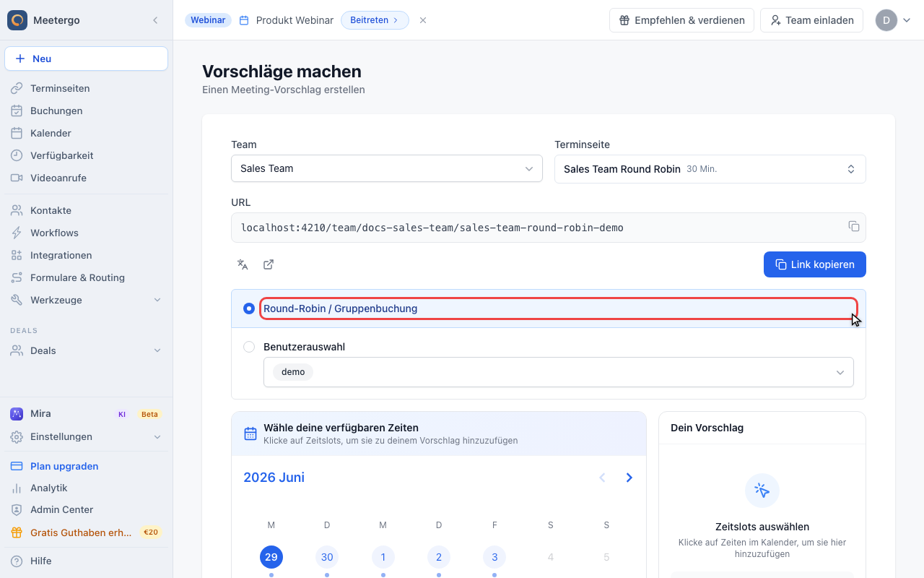The height and width of the screenshot is (578, 924).
Task: Click the translate language icon below the URL
Action: click(x=243, y=264)
